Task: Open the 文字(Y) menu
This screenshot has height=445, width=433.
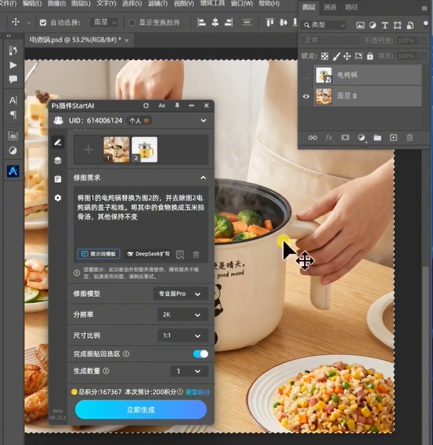Action: pos(107,3)
